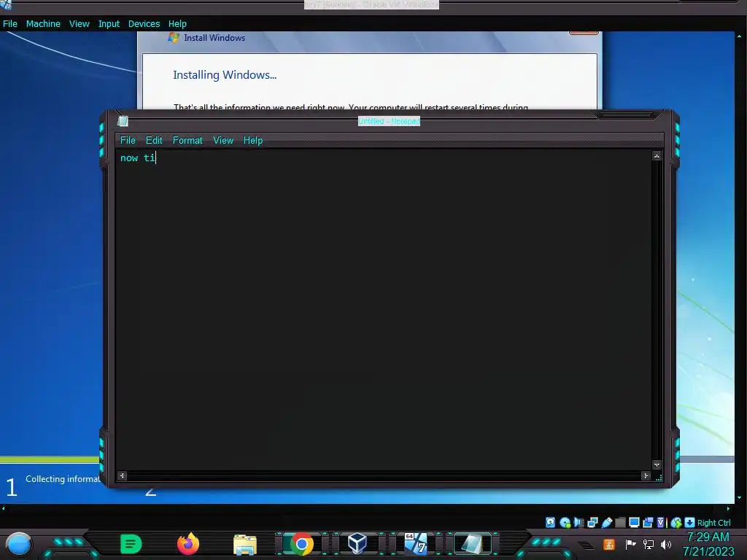Click VirtualBox audio indicator icon

coord(578,523)
